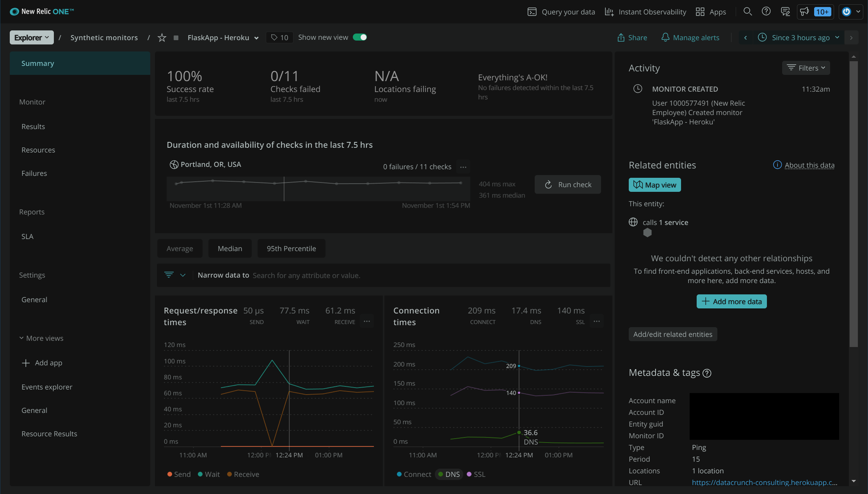Viewport: 868px width, 494px height.
Task: Open About this data link
Action: (809, 165)
